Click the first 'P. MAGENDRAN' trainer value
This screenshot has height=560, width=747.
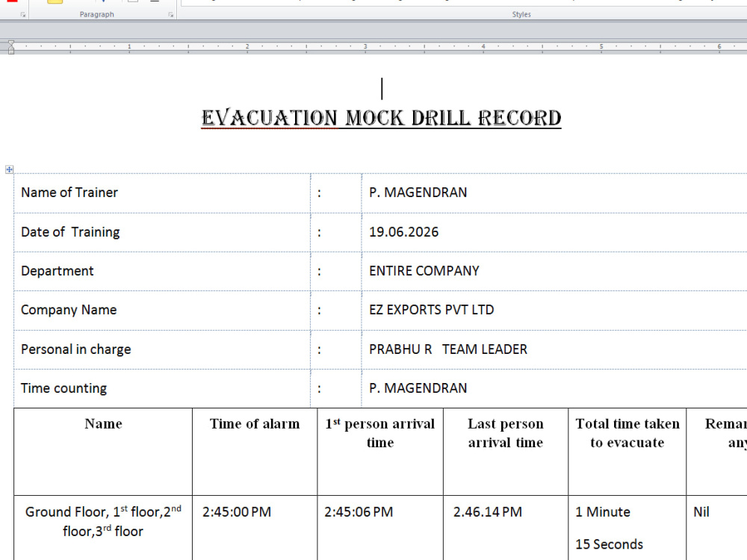418,193
